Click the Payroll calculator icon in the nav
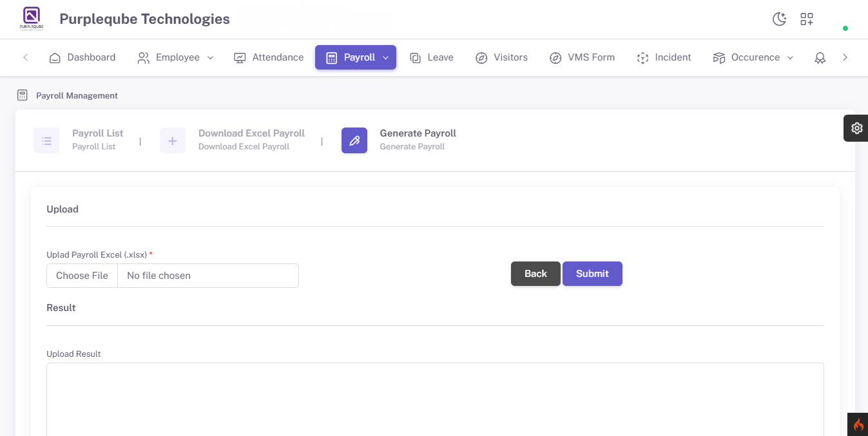The height and width of the screenshot is (436, 868). click(x=332, y=58)
